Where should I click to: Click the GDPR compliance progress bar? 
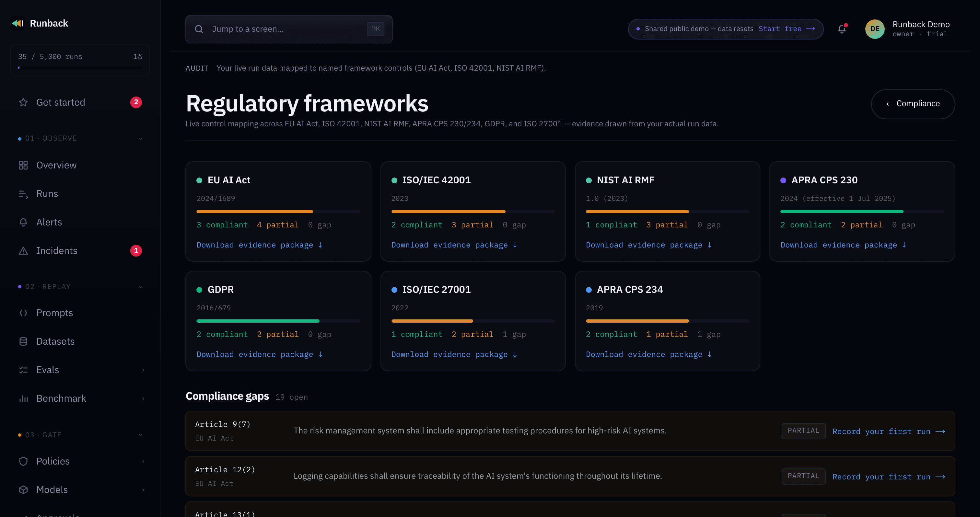click(x=278, y=321)
